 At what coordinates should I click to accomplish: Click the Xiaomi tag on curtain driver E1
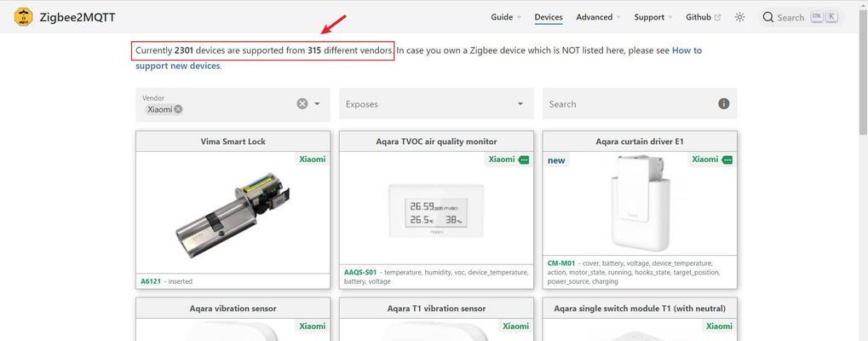(705, 159)
